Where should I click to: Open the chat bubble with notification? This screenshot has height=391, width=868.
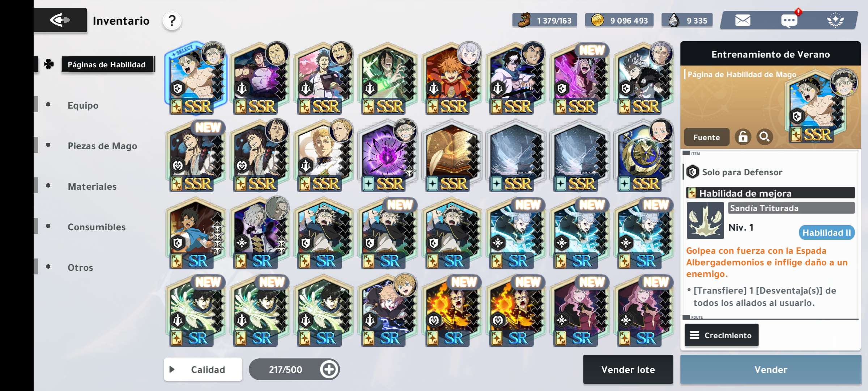pos(789,20)
